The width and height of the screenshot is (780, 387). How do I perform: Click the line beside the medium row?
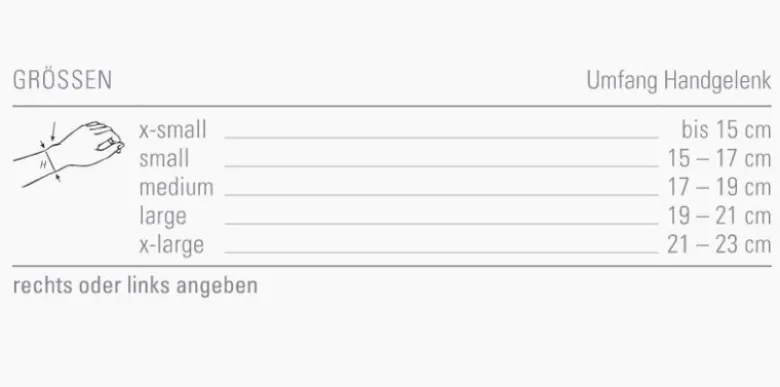click(x=441, y=195)
